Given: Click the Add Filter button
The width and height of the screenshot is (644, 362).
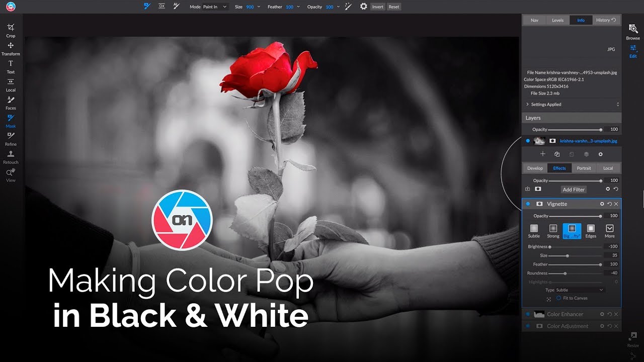Looking at the screenshot, I should [574, 190].
